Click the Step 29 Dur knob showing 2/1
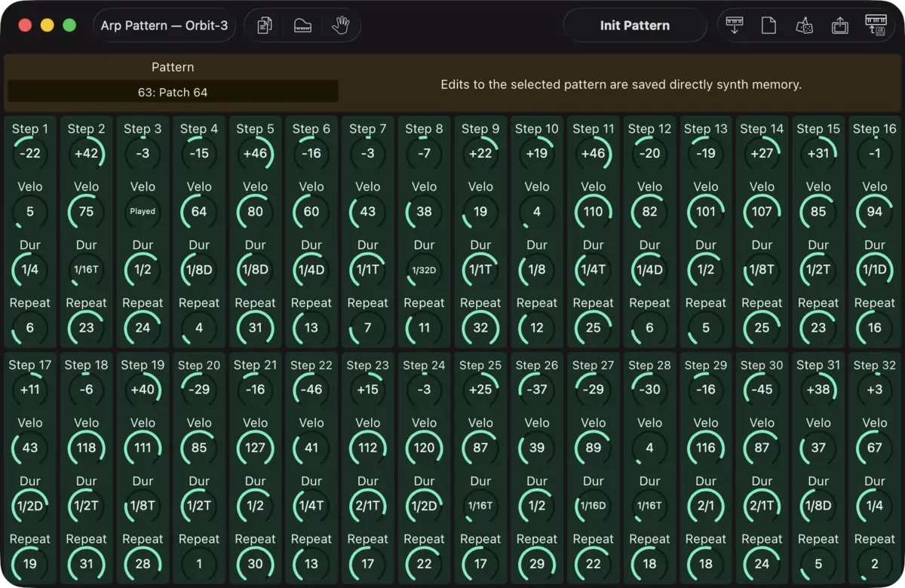The image size is (905, 588). 706,505
